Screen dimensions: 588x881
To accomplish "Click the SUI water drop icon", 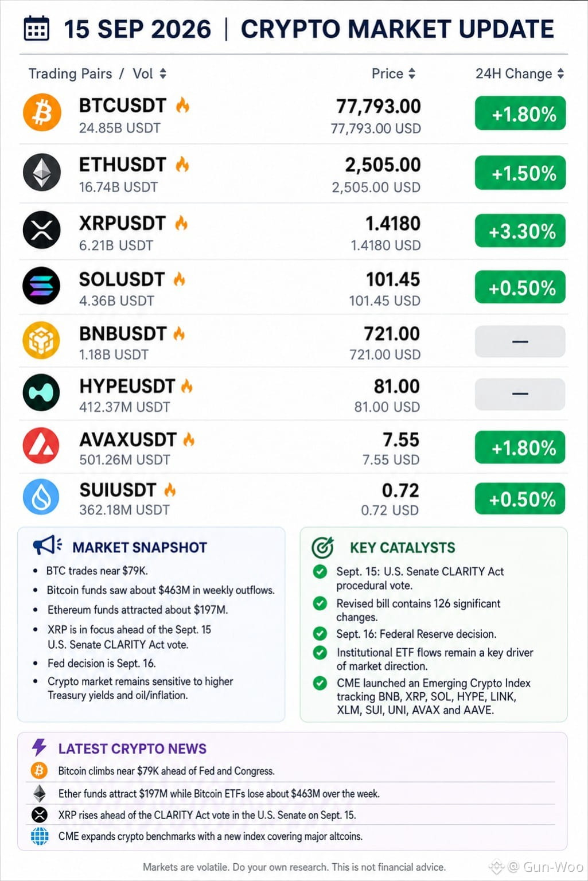I will click(41, 497).
